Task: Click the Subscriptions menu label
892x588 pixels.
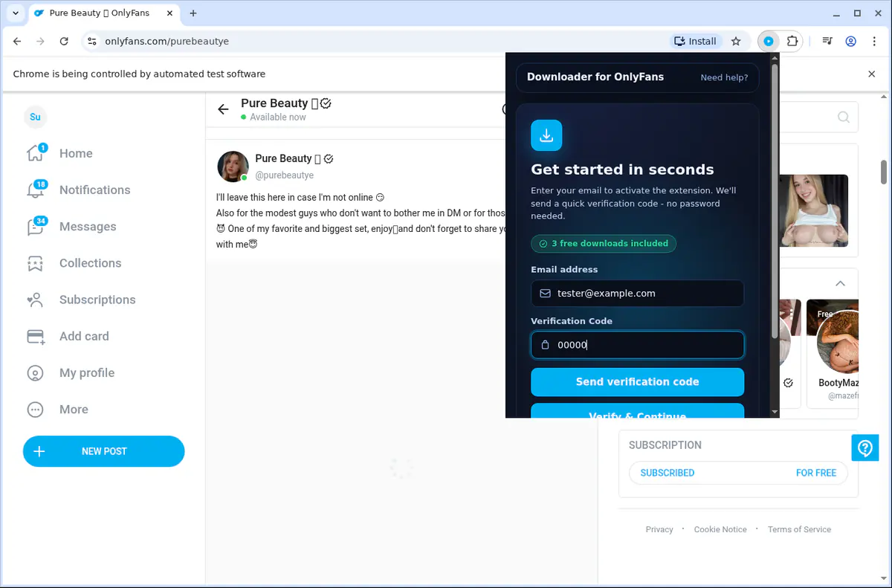Action: pyautogui.click(x=97, y=300)
